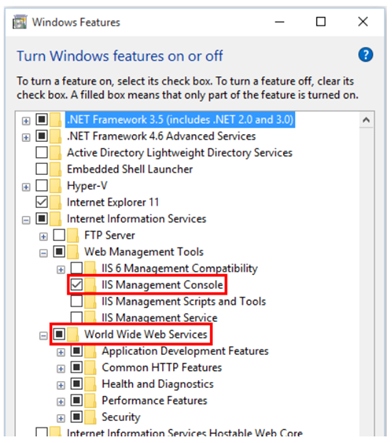Enable IIS Management Scripts and Tools checkbox

[x=76, y=301]
